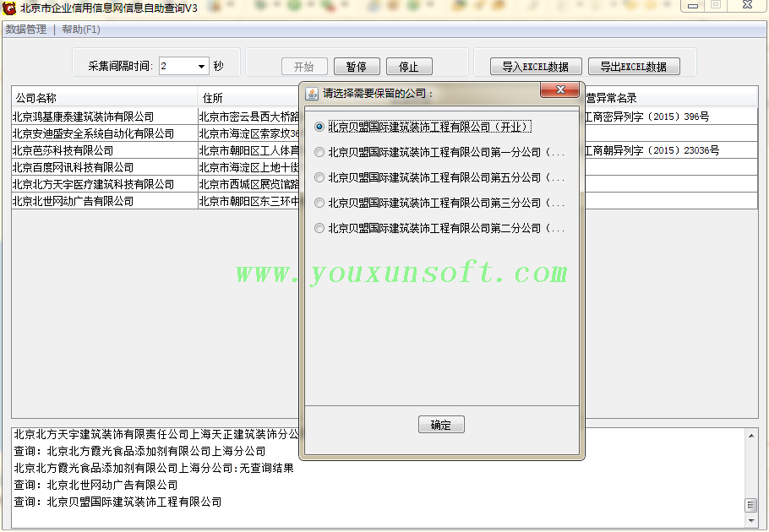The width and height of the screenshot is (769, 532).
Task: Click log scrollbar up arrow
Action: click(x=751, y=436)
